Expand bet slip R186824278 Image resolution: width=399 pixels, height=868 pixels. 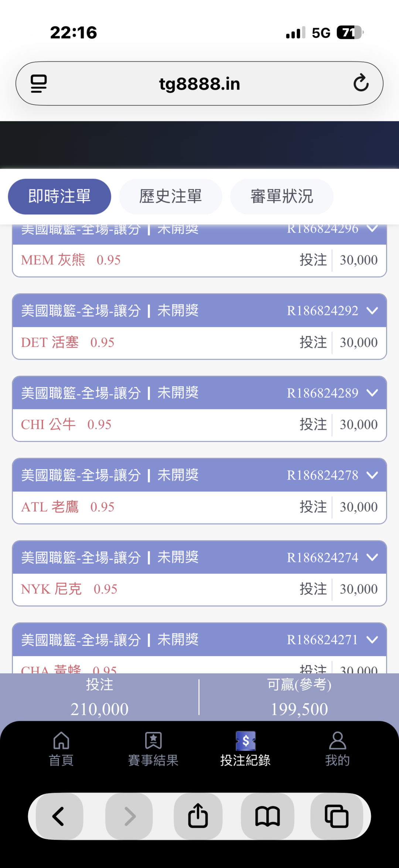point(372,475)
